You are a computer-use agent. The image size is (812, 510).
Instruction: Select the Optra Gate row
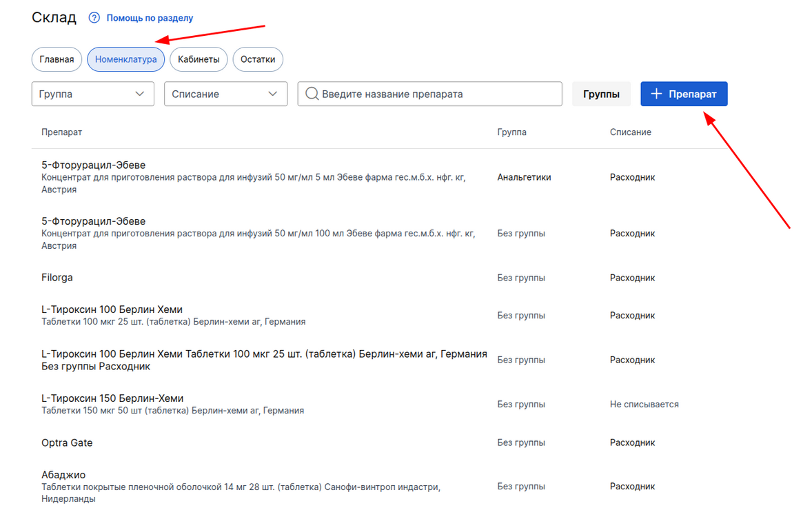point(380,442)
